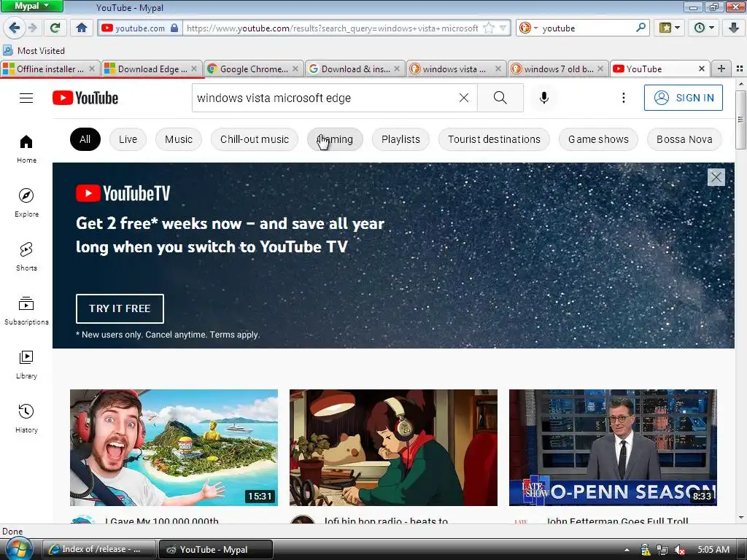The height and width of the screenshot is (560, 747).
Task: Dismiss the YouTube TV banner
Action: [716, 177]
